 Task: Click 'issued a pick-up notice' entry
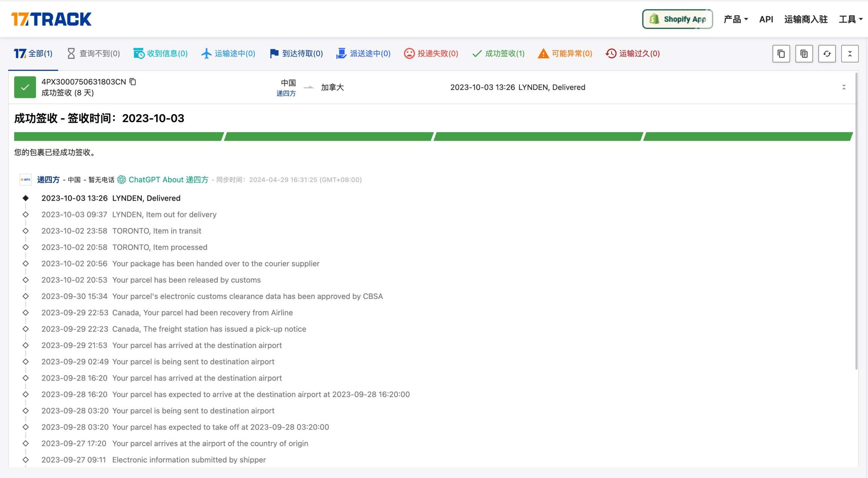coord(209,329)
